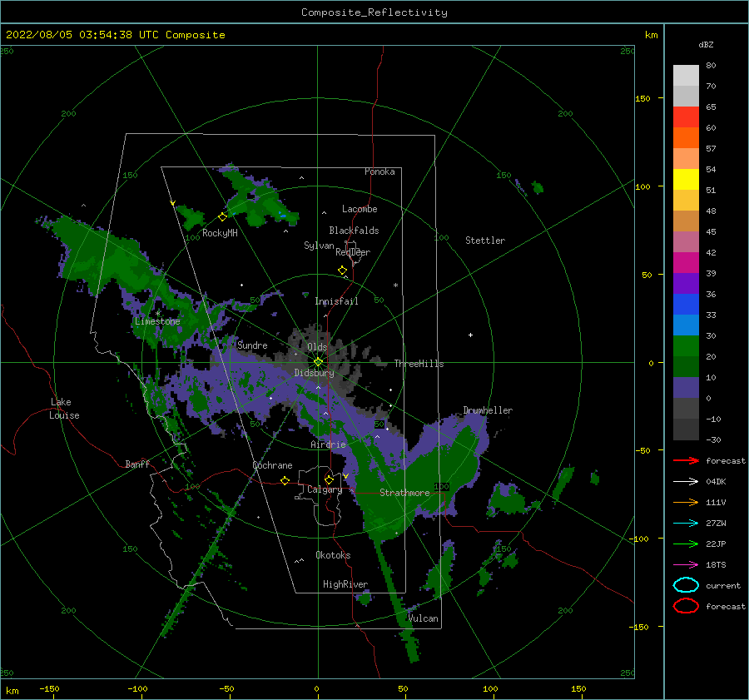Select the magenta 42 dBZ swatch

pyautogui.click(x=686, y=262)
